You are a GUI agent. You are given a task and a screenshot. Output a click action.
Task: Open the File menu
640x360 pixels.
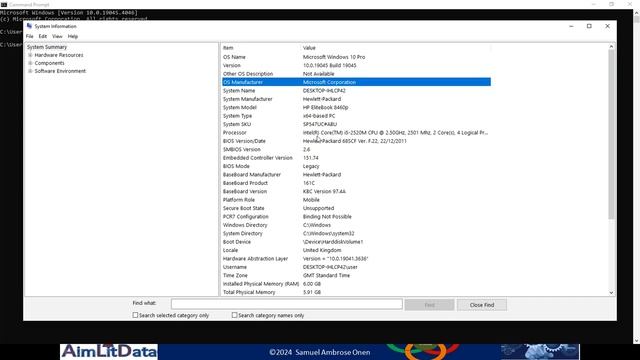click(30, 36)
